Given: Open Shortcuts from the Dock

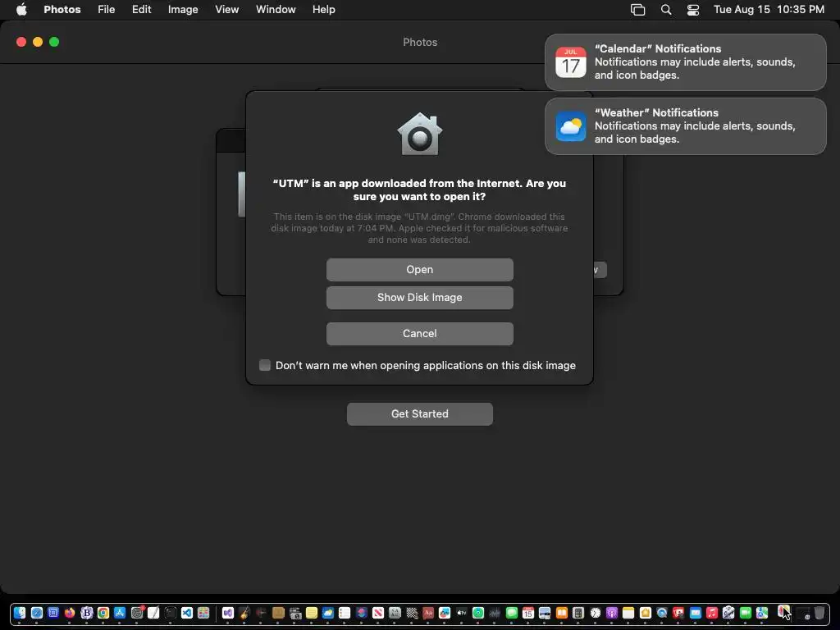Looking at the screenshot, I should (x=362, y=613).
